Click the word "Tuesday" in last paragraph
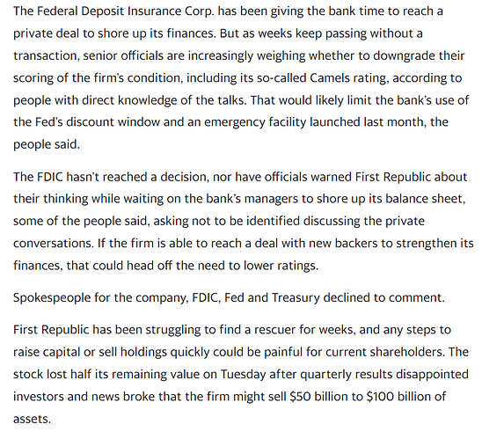 (x=244, y=375)
